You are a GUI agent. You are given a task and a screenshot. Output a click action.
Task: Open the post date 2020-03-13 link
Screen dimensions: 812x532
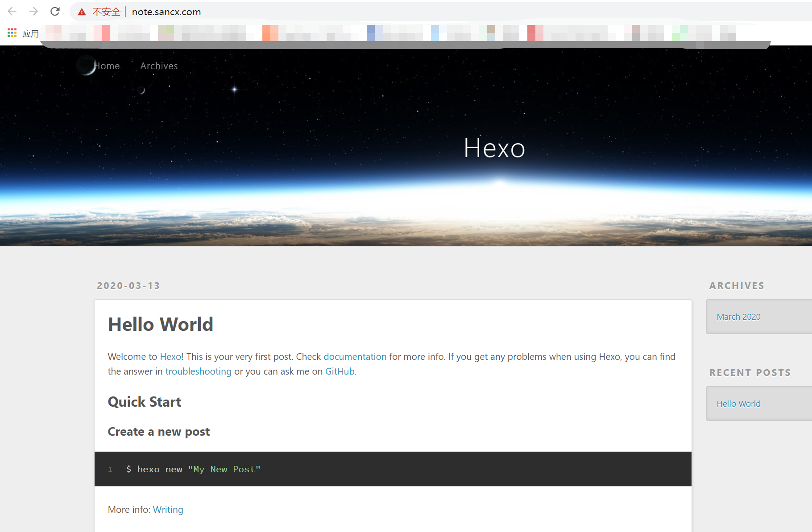pyautogui.click(x=128, y=286)
